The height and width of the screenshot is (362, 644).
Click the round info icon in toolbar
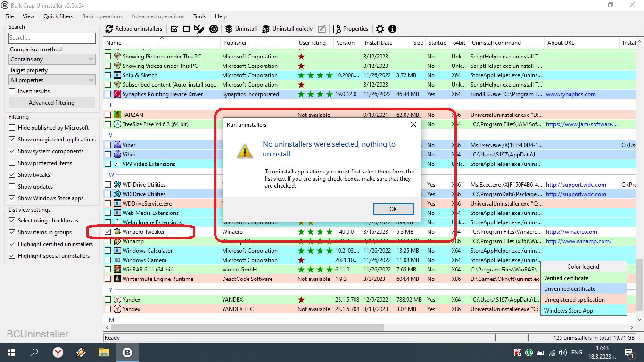click(392, 29)
